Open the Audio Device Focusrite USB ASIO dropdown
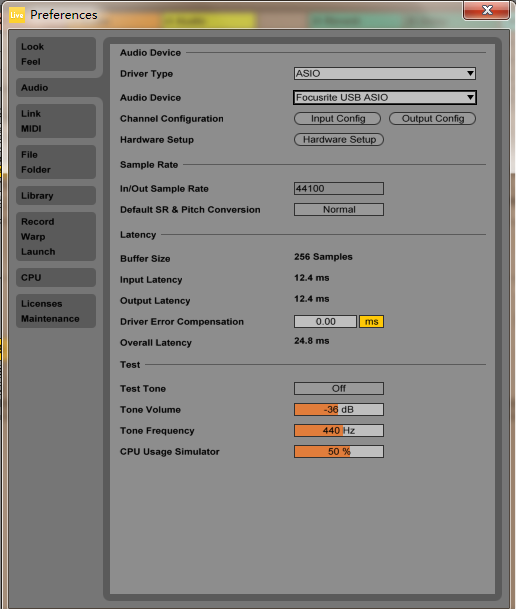The height and width of the screenshot is (609, 516). point(384,97)
